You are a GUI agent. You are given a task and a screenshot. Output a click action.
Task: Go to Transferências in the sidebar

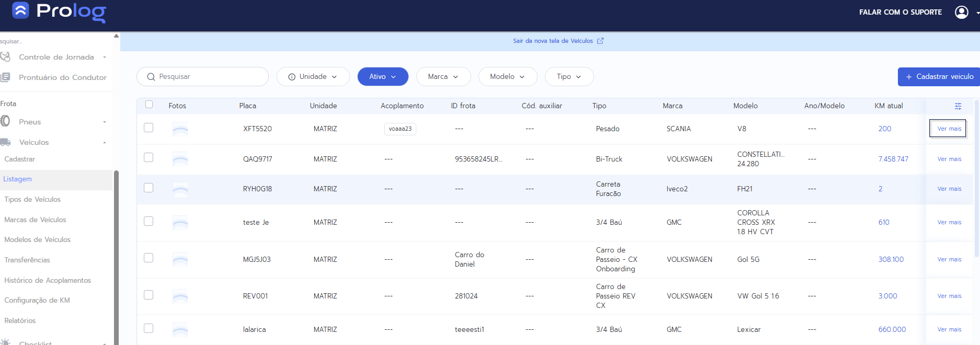(x=27, y=260)
